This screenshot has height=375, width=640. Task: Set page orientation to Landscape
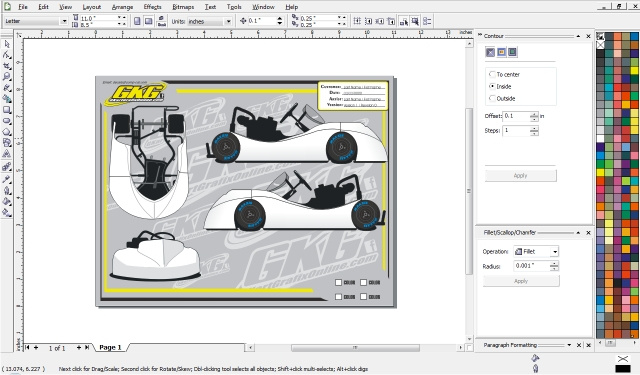[x=149, y=21]
